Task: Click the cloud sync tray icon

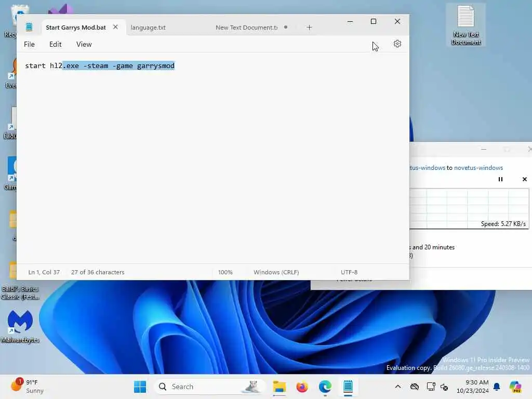Action: coord(414,387)
